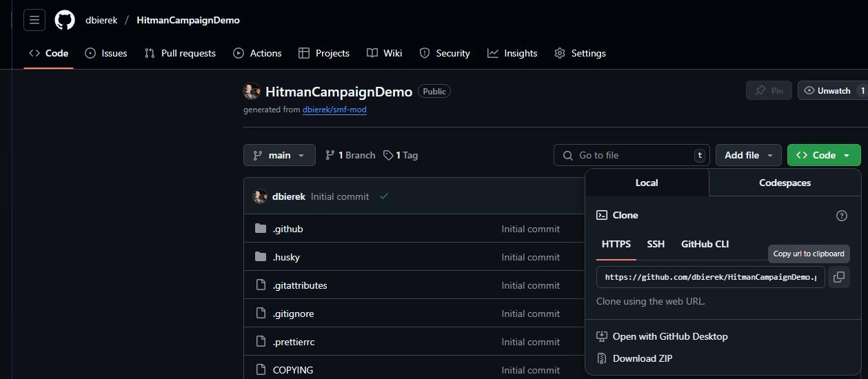Screen dimensions: 868x379
Task: Toggle the green Code dropdown button
Action: click(x=824, y=155)
